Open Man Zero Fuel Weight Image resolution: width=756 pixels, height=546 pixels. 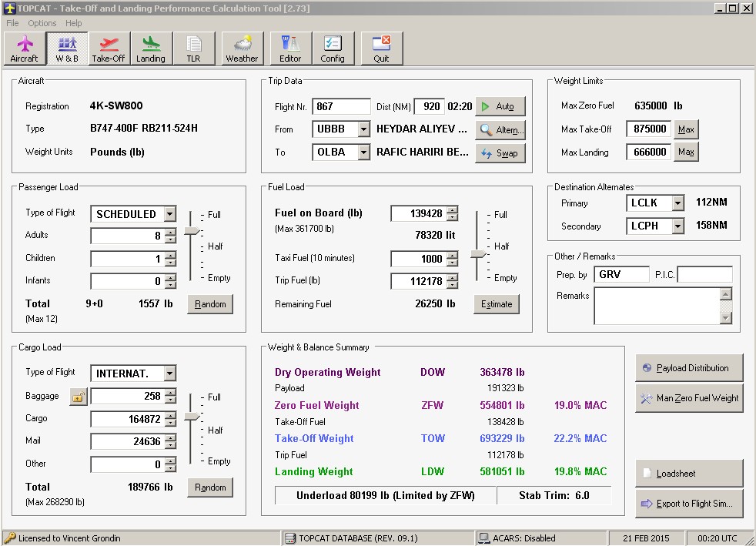[689, 398]
